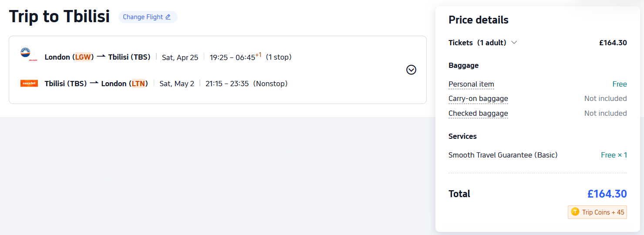The width and height of the screenshot is (644, 235).
Task: Click the return flight arrow icon
Action: [94, 83]
